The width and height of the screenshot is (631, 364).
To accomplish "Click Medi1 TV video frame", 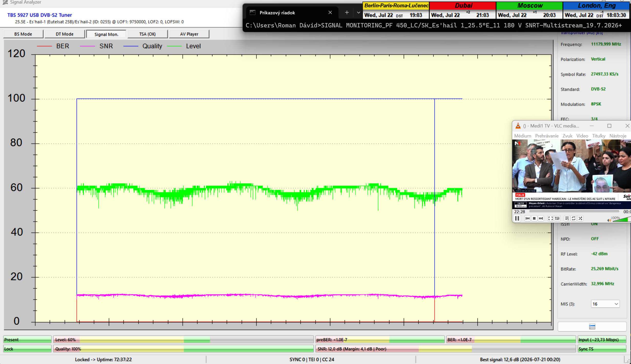I will (x=571, y=174).
